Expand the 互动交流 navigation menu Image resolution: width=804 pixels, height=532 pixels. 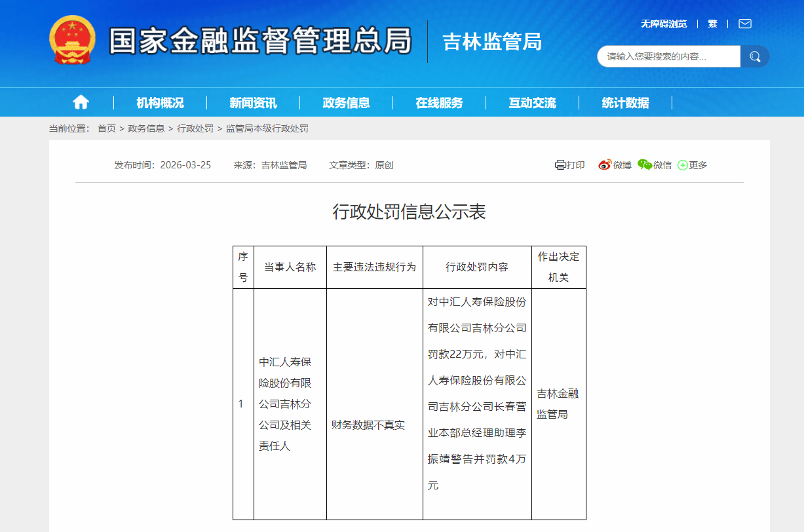point(532,103)
